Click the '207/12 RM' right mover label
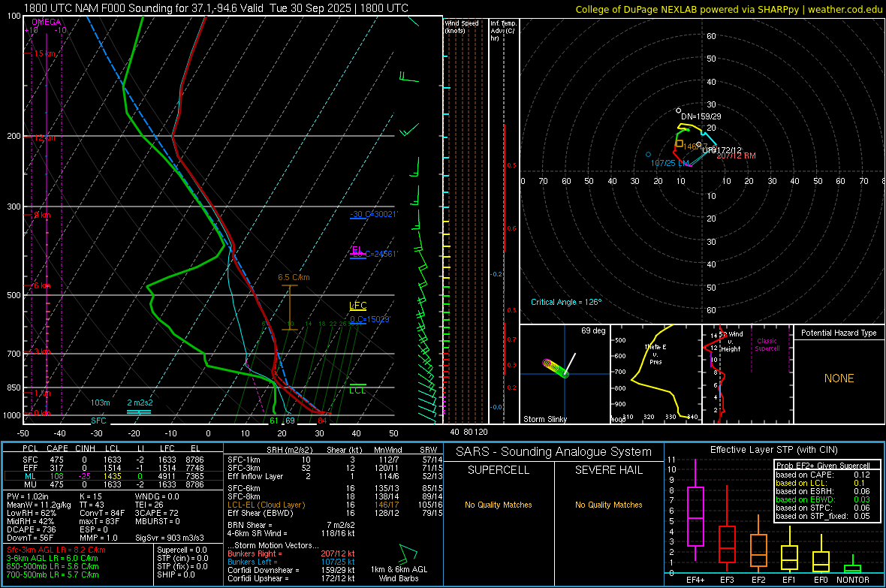Viewport: 886px width, 588px height. (736, 155)
